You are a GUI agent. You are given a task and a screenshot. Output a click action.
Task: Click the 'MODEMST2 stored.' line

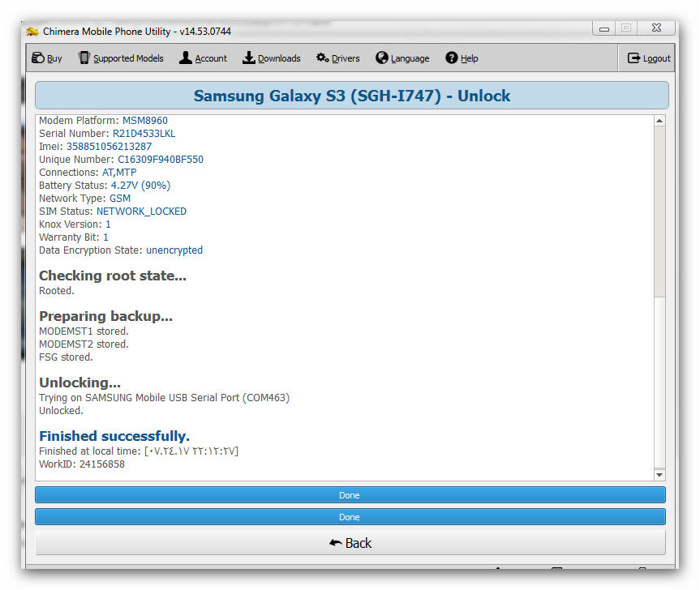click(x=84, y=344)
